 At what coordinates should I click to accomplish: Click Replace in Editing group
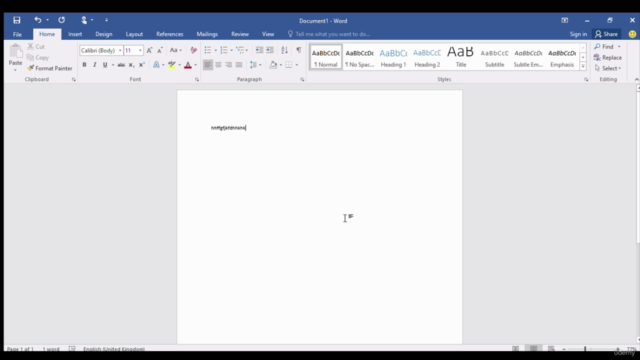[x=608, y=58]
